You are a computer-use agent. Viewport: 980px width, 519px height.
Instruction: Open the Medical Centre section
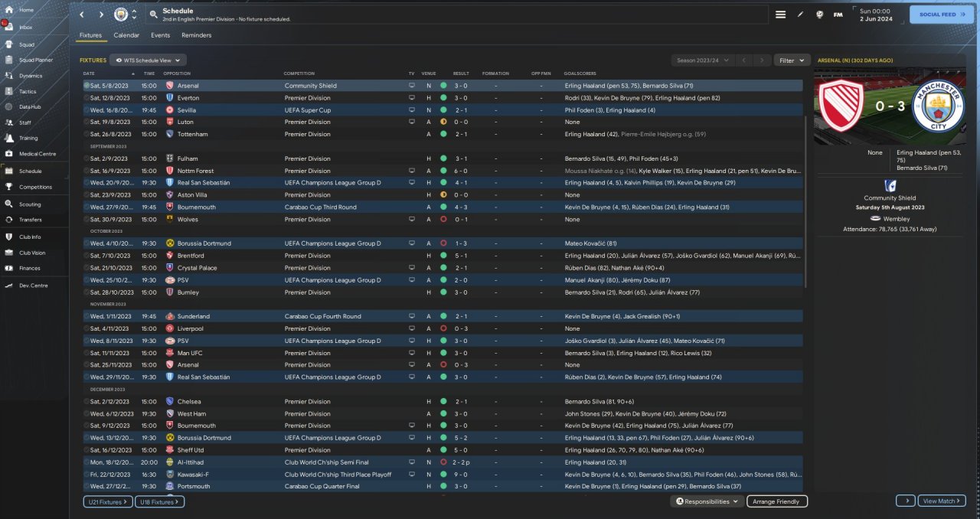[x=37, y=154]
